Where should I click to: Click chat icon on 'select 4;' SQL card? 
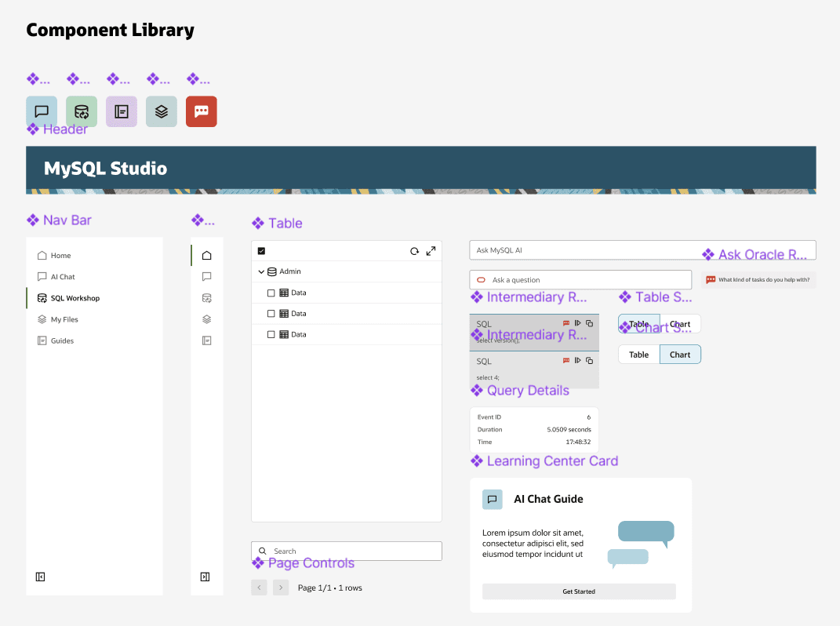[566, 361]
